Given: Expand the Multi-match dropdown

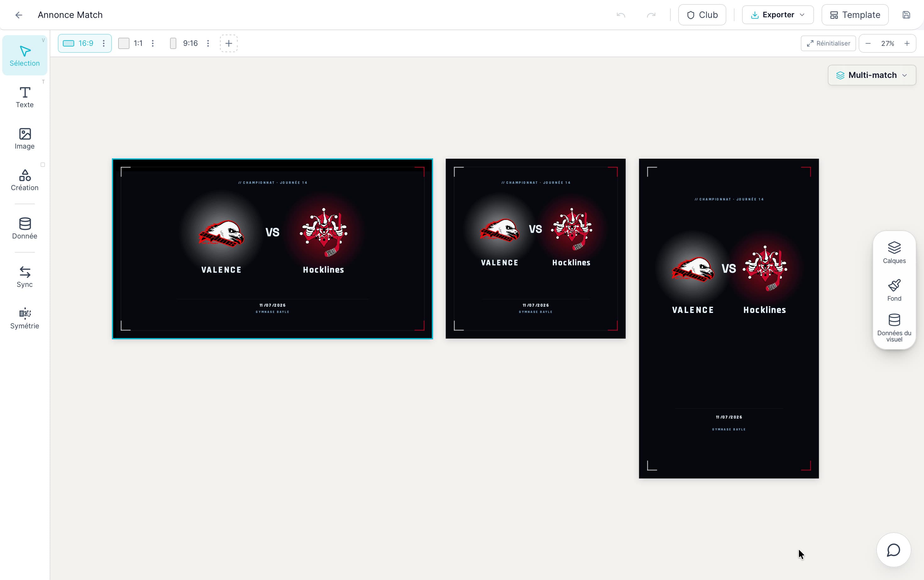Looking at the screenshot, I should 872,75.
